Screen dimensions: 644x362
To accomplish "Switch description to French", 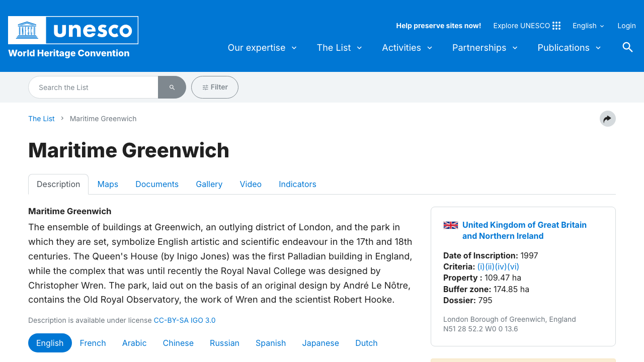I will point(93,343).
